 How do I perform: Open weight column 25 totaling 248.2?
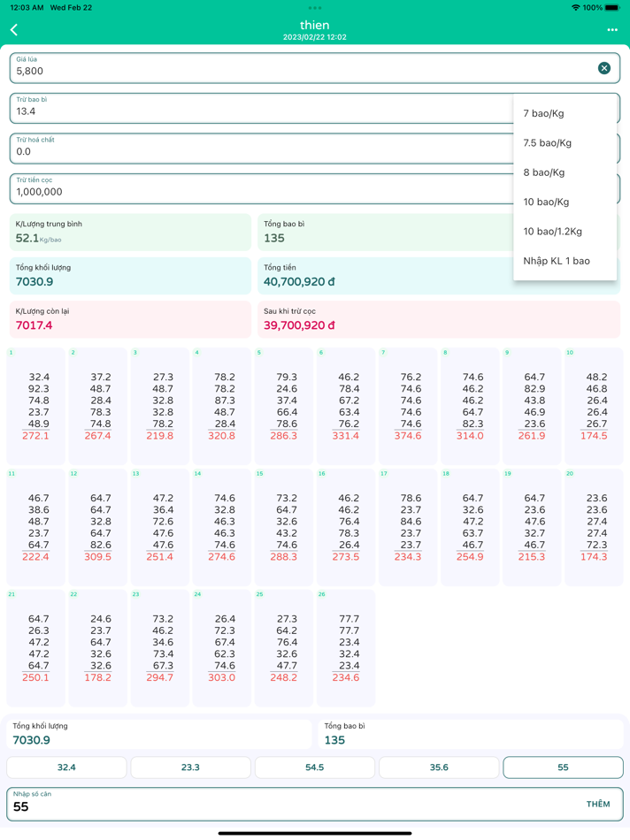284,648
